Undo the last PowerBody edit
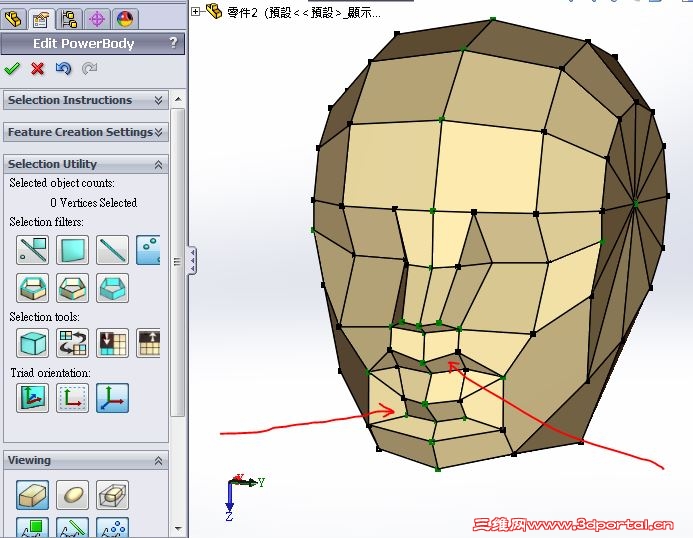The height and width of the screenshot is (538, 693). (x=64, y=69)
